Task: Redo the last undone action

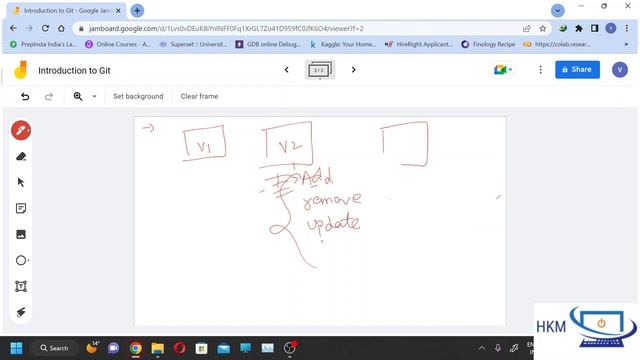Action: point(49,96)
